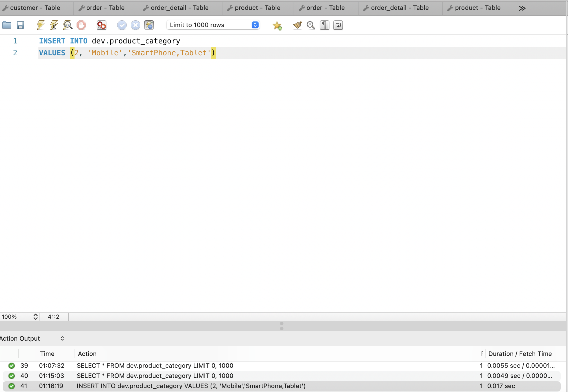
Task: Commit the transaction with the checkmark icon
Action: click(x=122, y=25)
